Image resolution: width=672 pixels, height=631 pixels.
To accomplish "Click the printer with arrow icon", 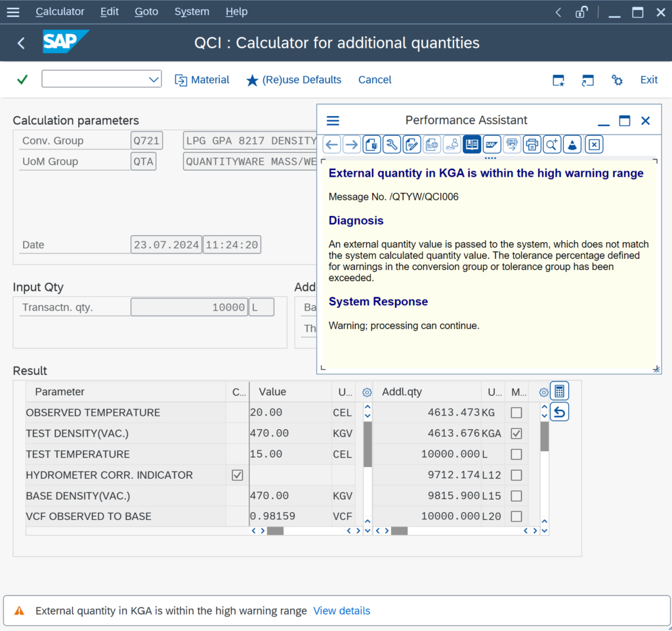I will tap(512, 144).
